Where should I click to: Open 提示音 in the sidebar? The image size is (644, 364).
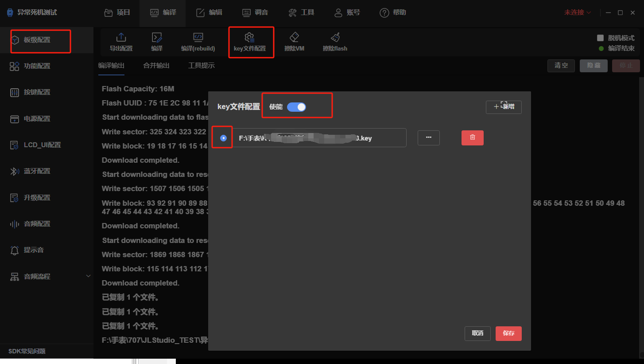pyautogui.click(x=47, y=250)
